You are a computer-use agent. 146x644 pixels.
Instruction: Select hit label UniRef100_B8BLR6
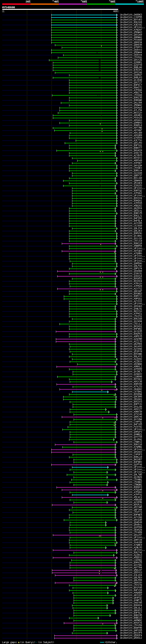coord(131,67)
